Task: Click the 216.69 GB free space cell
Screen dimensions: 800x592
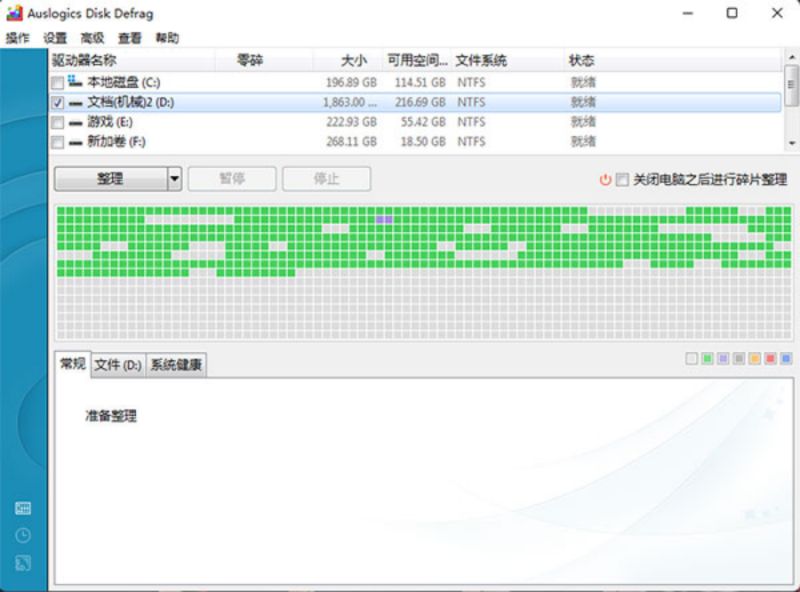Action: pos(420,103)
